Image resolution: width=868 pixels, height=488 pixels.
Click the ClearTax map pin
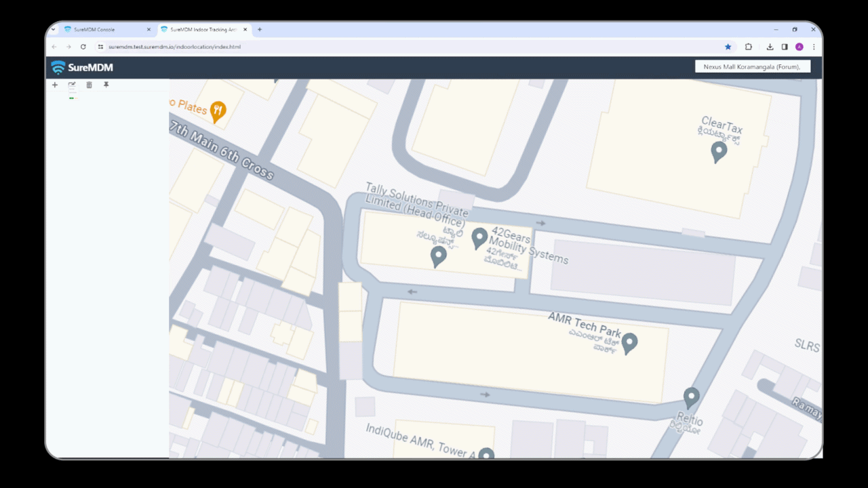[x=719, y=152]
